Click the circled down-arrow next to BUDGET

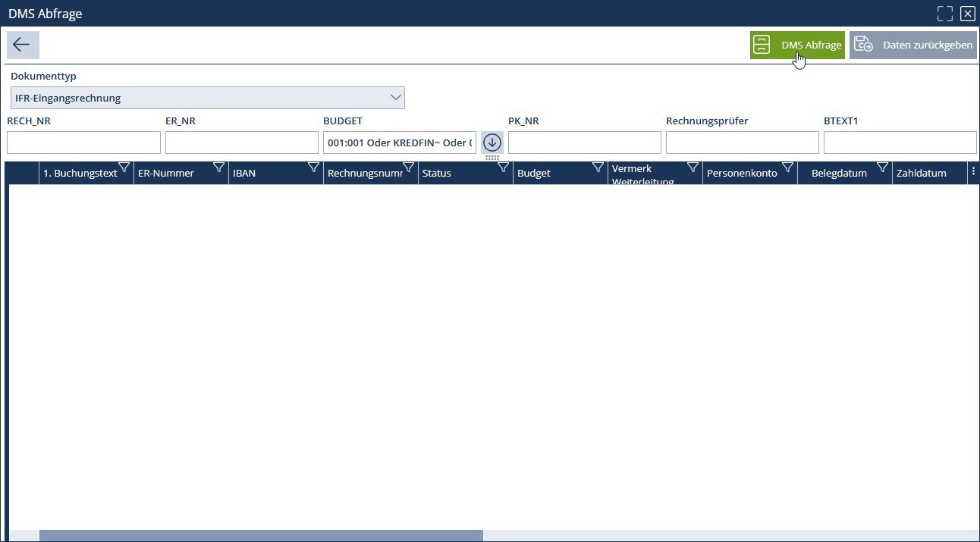click(x=492, y=143)
